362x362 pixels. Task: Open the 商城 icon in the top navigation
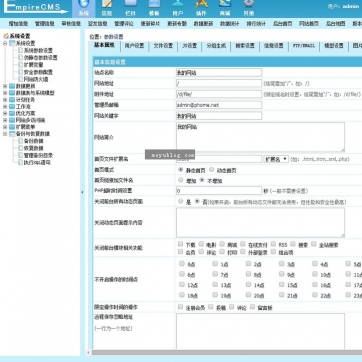(225, 4)
